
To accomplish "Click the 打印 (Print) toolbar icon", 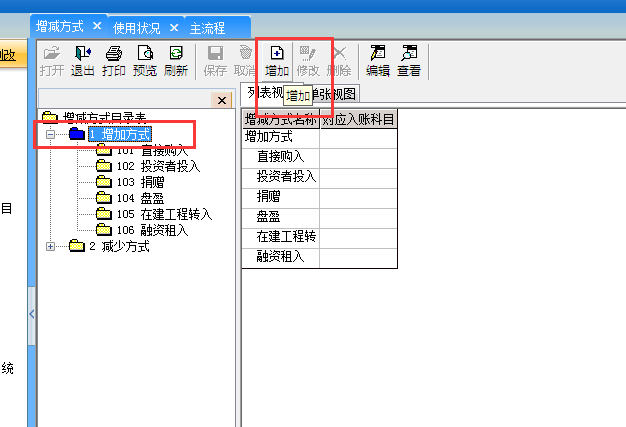I will pos(114,60).
